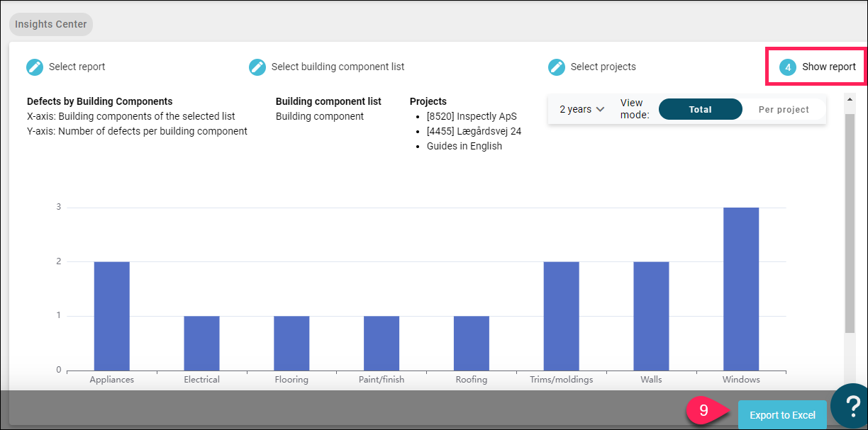Viewport: 868px width, 430px height.
Task: Switch view mode to Per project
Action: [x=784, y=109]
